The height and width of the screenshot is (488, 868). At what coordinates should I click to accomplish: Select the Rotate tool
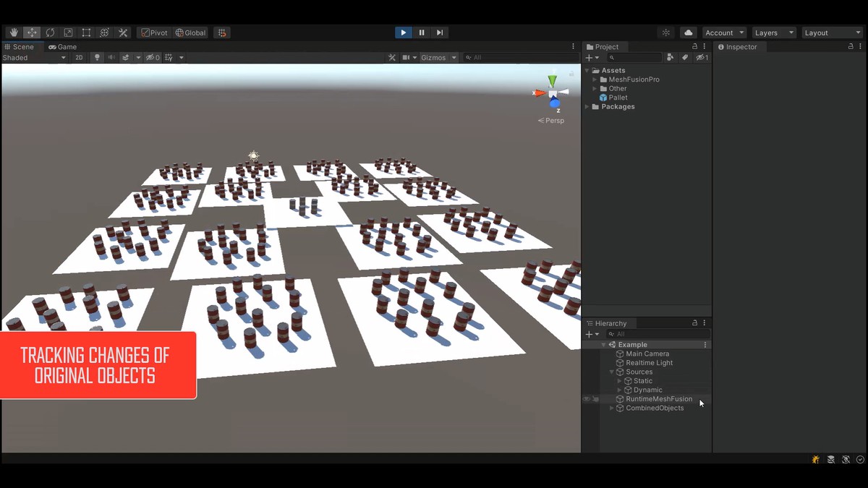(50, 33)
